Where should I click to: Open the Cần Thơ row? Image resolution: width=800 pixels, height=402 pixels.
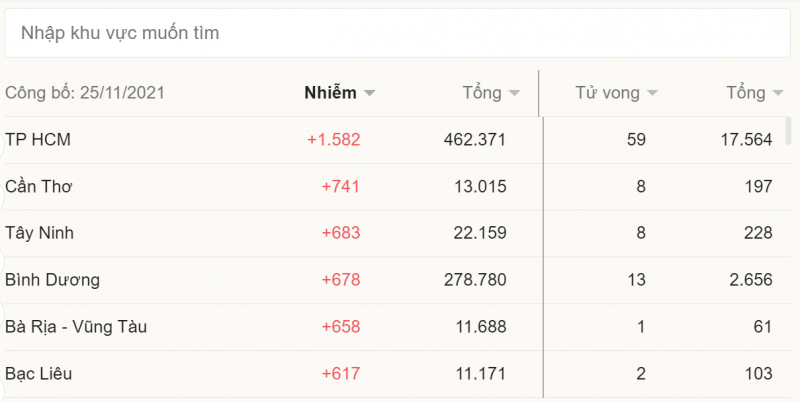[39, 186]
